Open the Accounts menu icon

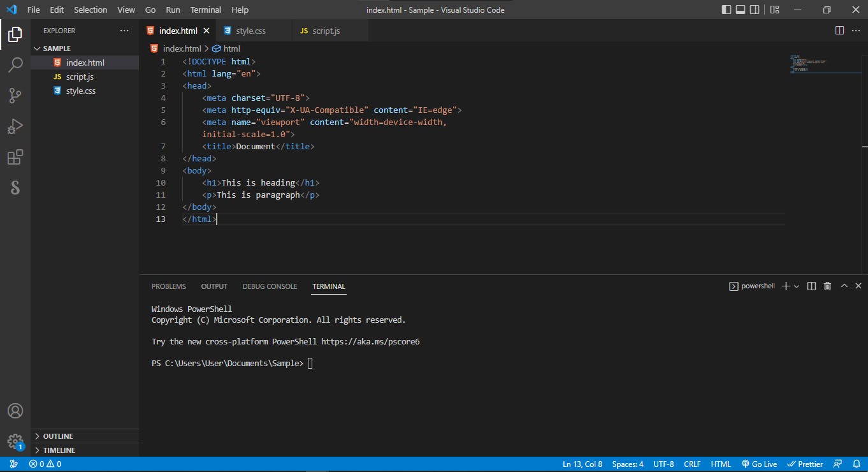pyautogui.click(x=15, y=411)
